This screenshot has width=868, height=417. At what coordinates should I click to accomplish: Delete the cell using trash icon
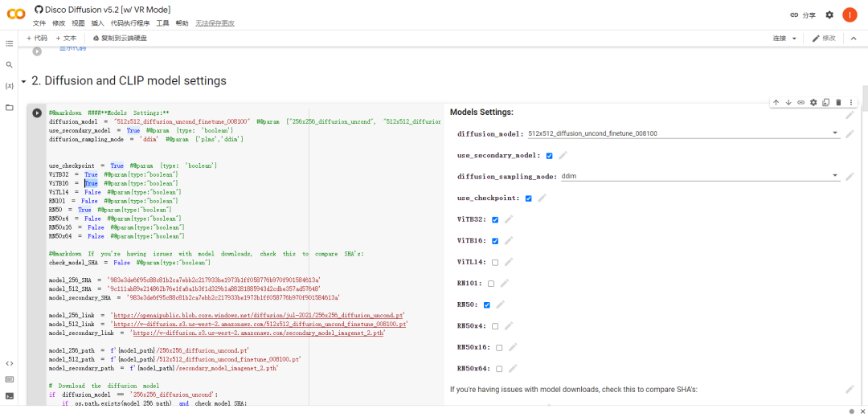point(838,102)
